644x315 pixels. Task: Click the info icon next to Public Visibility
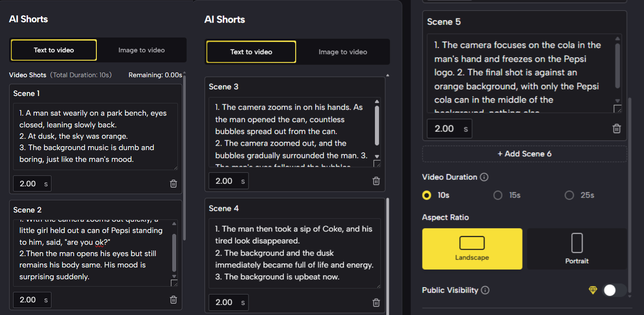click(485, 290)
